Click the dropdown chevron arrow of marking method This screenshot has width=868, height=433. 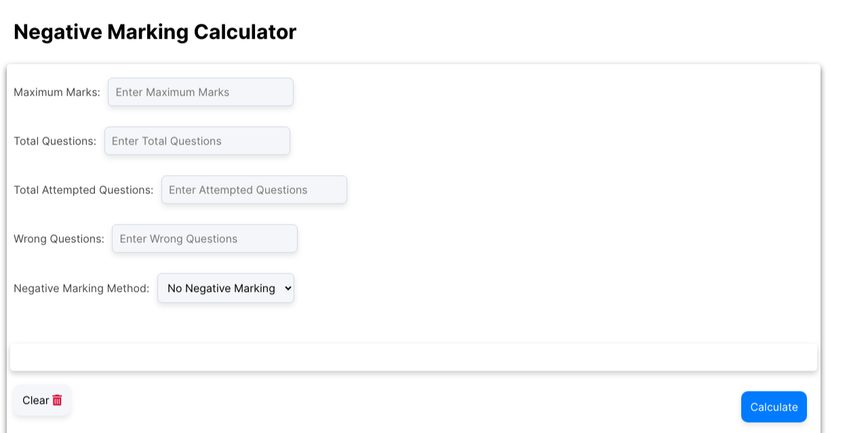(287, 288)
